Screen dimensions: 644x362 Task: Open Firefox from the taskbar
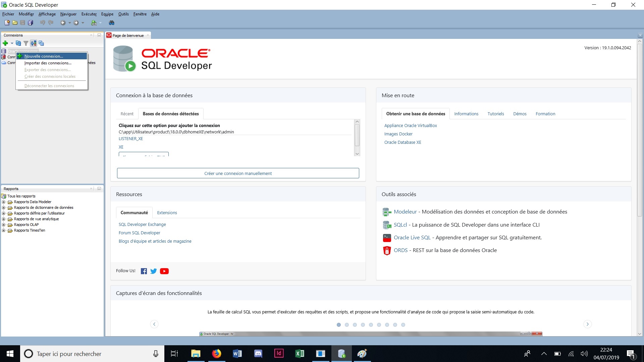(216, 354)
